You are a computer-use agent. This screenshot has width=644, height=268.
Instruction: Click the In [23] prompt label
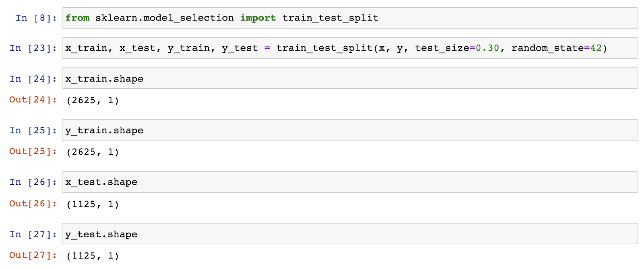(33, 48)
